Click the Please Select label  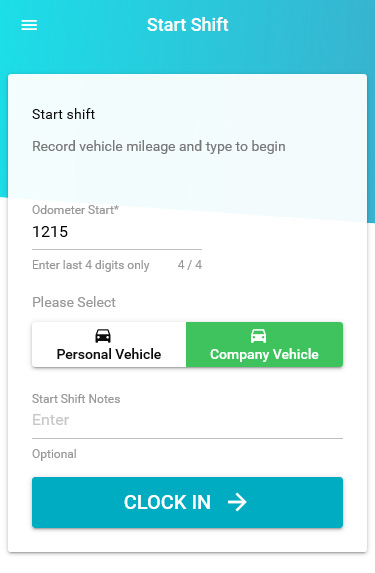74,302
